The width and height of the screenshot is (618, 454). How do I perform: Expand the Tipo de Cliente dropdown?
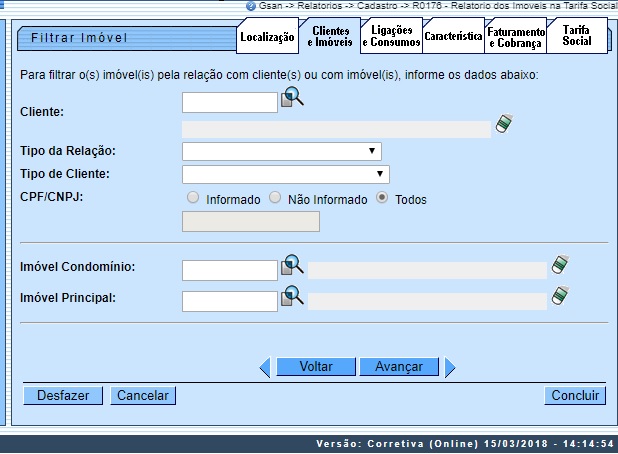pyautogui.click(x=285, y=174)
